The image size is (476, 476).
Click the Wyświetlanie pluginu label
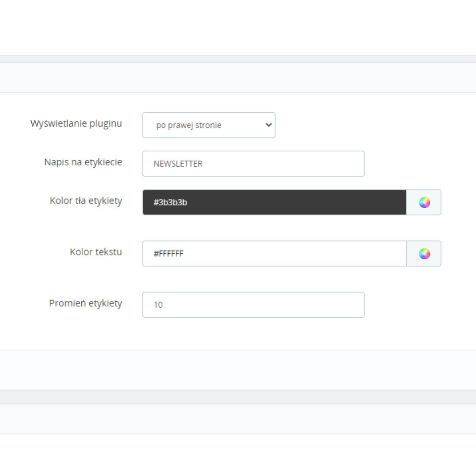(x=76, y=124)
